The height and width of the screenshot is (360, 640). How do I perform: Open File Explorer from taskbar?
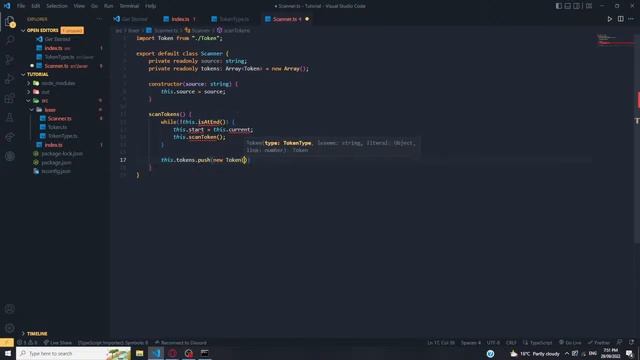pyautogui.click(x=140, y=353)
